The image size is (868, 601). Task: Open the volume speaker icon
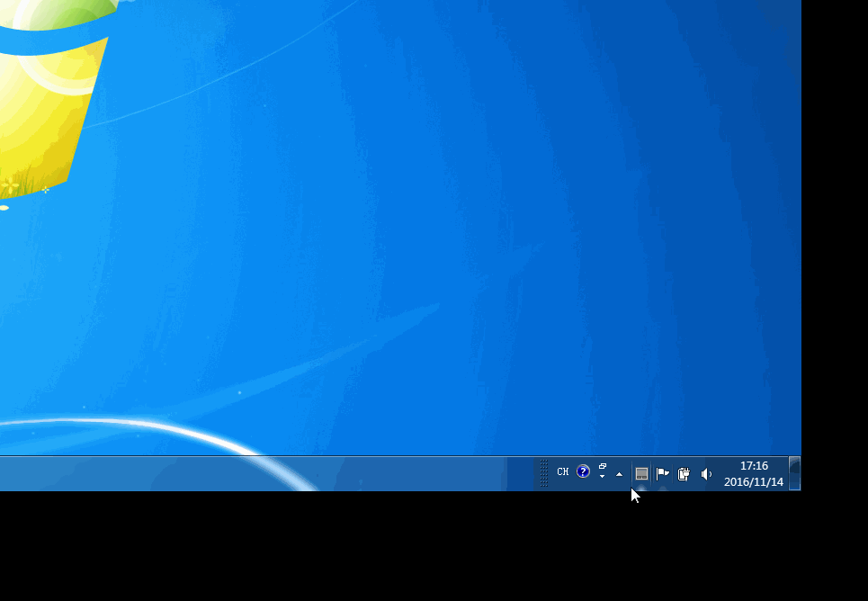[x=706, y=473]
